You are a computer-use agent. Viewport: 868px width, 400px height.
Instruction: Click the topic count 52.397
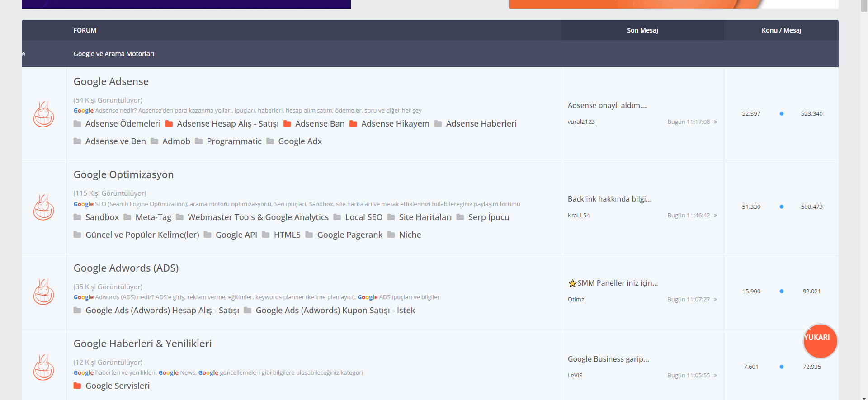click(x=751, y=114)
